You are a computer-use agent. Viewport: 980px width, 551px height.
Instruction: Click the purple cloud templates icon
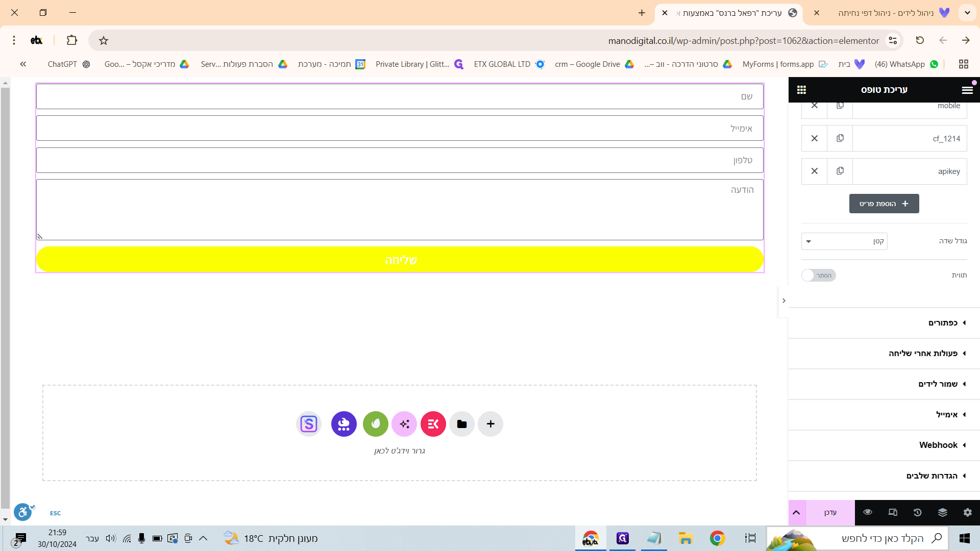(344, 424)
